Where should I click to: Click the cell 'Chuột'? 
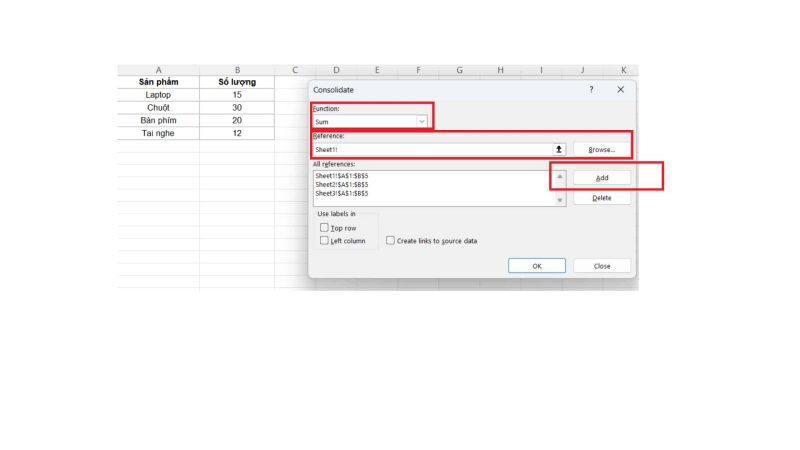point(158,108)
